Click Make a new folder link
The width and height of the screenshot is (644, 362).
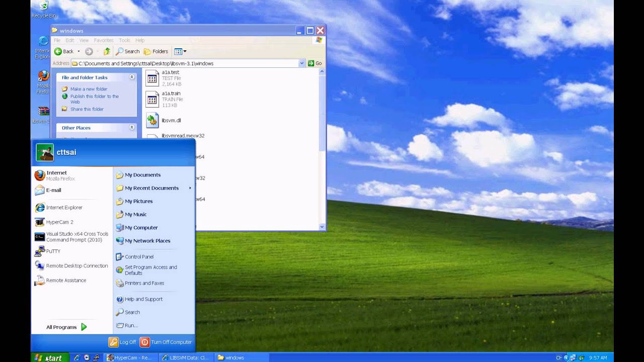(x=89, y=89)
